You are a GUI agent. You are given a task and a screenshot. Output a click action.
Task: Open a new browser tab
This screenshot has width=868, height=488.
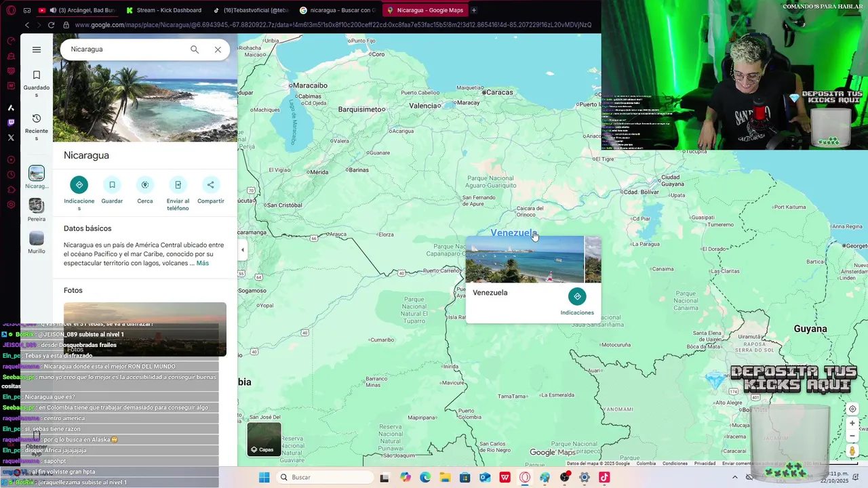[x=474, y=10]
